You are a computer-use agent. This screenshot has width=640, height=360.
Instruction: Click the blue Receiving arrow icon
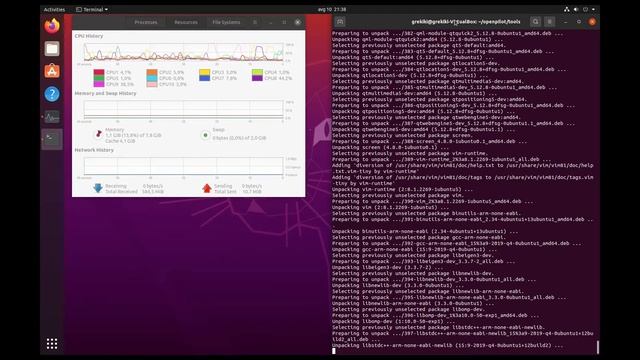[98, 188]
